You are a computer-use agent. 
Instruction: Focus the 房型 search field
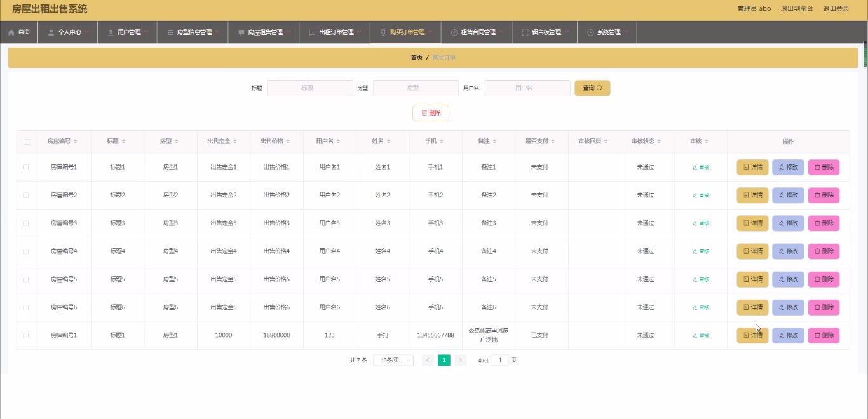pyautogui.click(x=416, y=88)
